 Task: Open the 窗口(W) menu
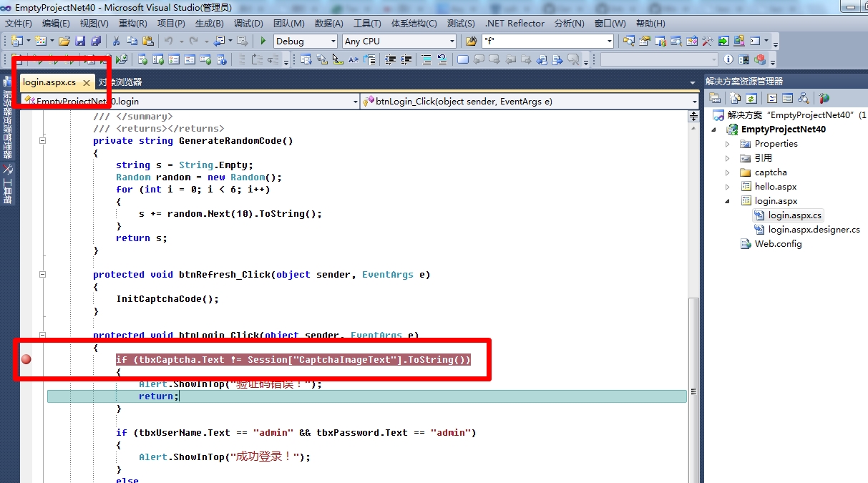click(610, 24)
